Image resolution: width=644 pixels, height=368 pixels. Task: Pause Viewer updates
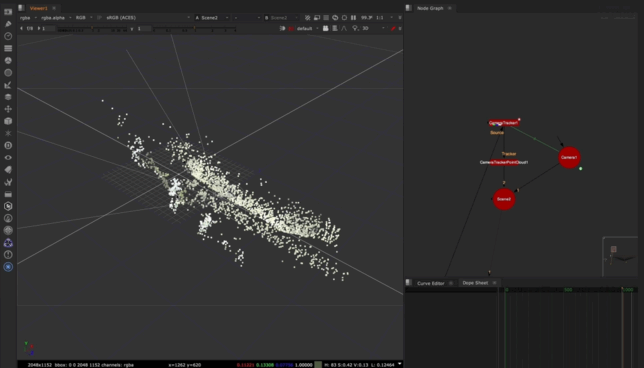pyautogui.click(x=353, y=18)
